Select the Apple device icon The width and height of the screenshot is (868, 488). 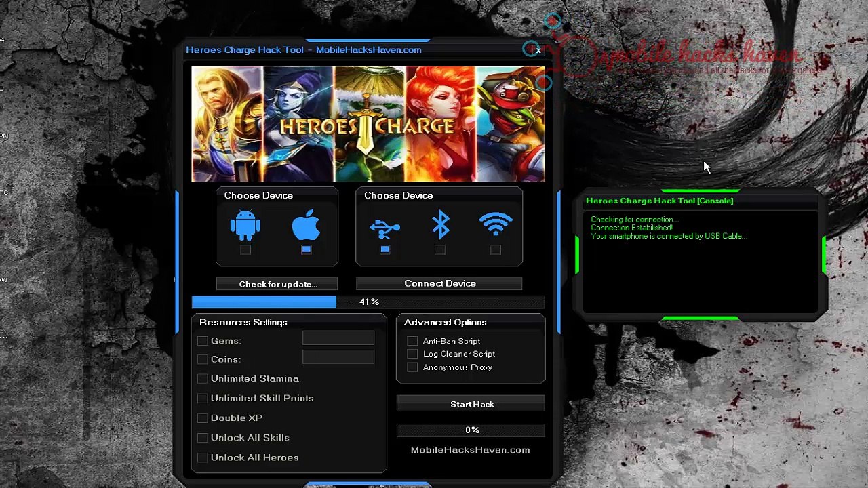pos(306,225)
